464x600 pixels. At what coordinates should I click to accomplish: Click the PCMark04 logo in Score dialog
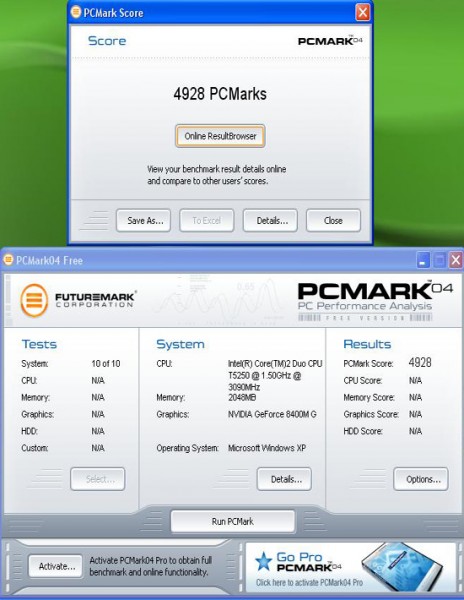pos(330,41)
